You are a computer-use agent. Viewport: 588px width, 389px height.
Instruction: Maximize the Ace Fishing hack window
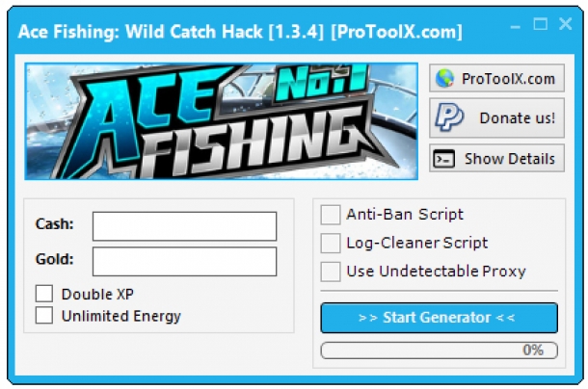(x=541, y=24)
